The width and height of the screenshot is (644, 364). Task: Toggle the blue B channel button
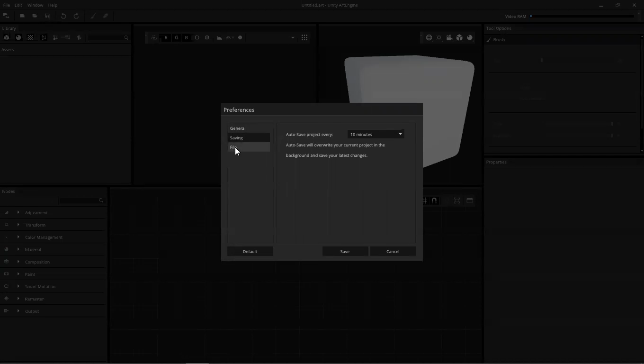[x=187, y=38]
